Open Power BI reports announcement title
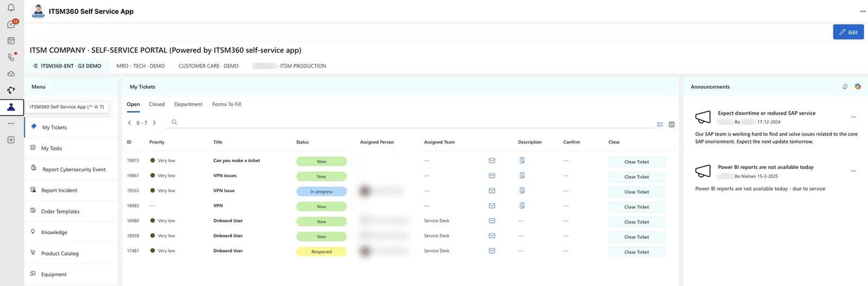 tap(765, 167)
